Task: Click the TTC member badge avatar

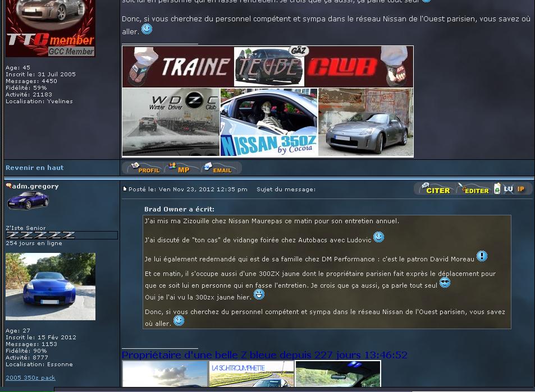Action: [50, 28]
